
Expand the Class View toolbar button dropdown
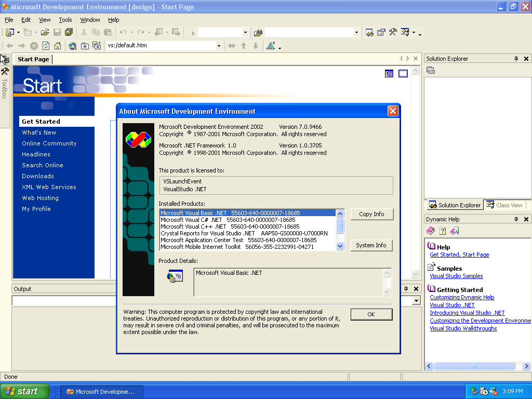[x=414, y=33]
